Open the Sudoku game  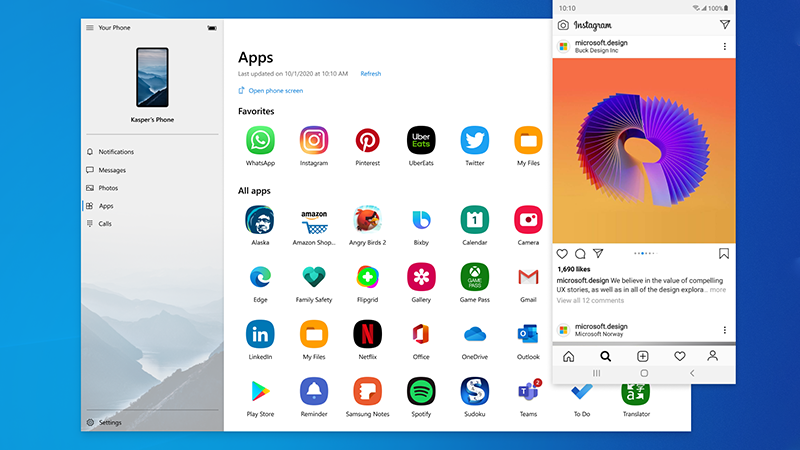[474, 391]
